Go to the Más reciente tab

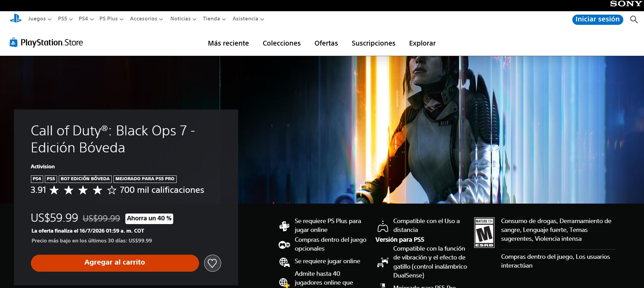(228, 43)
